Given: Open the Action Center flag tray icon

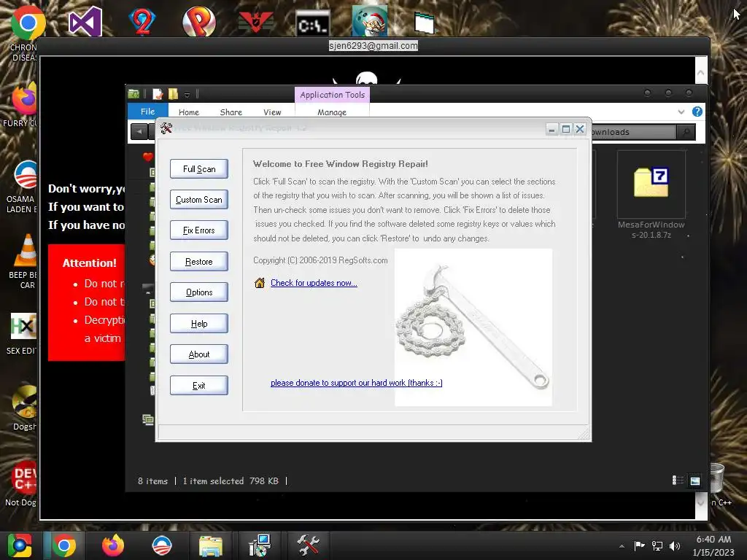Looking at the screenshot, I should click(x=639, y=545).
